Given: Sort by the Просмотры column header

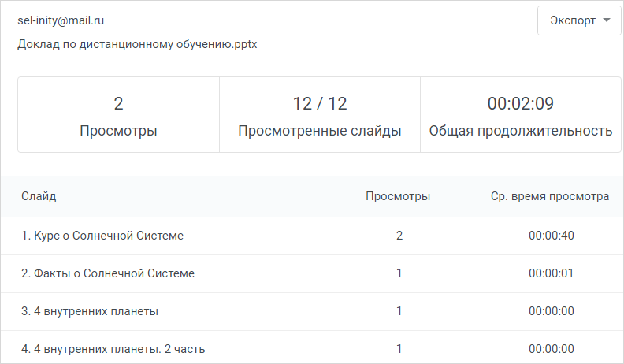Looking at the screenshot, I should point(398,196).
